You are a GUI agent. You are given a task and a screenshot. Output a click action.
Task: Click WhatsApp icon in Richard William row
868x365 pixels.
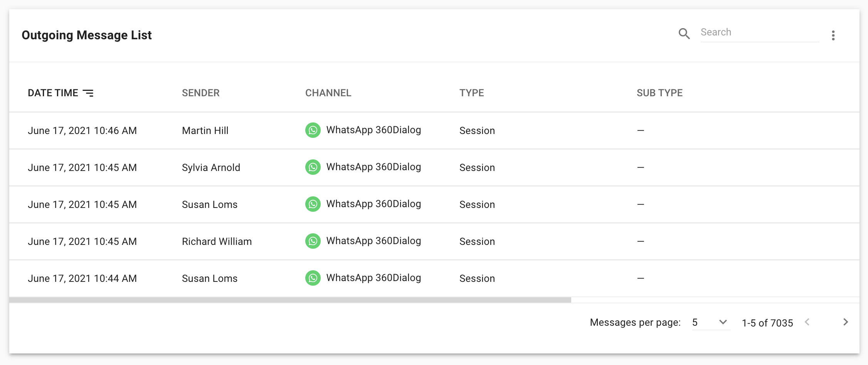pos(313,241)
